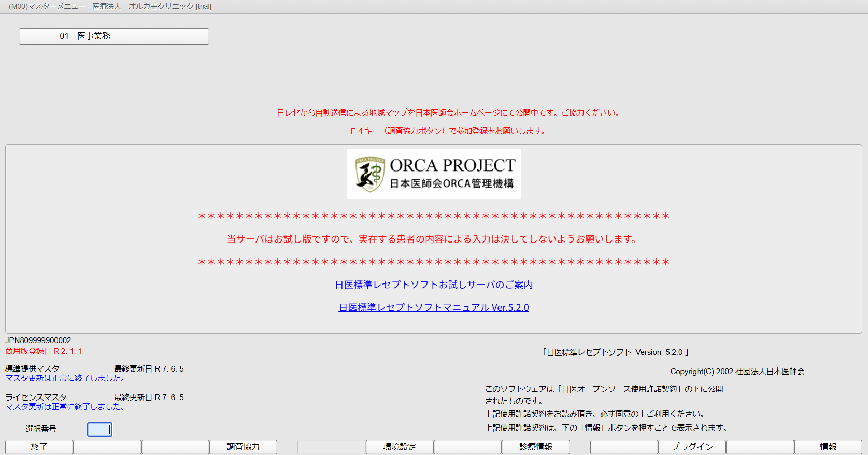868x455 pixels.
Task: Click the ライセンスマスタ label
Action: point(36,397)
